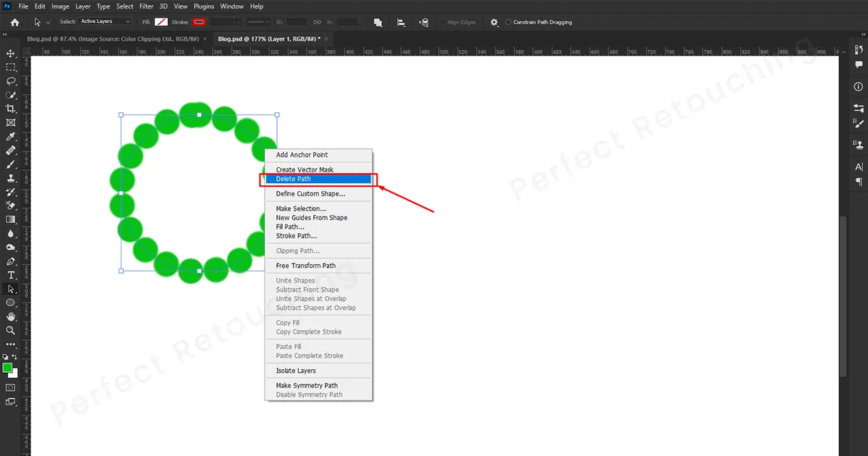The width and height of the screenshot is (868, 456).
Task: Select the Lasso tool
Action: coord(11,81)
